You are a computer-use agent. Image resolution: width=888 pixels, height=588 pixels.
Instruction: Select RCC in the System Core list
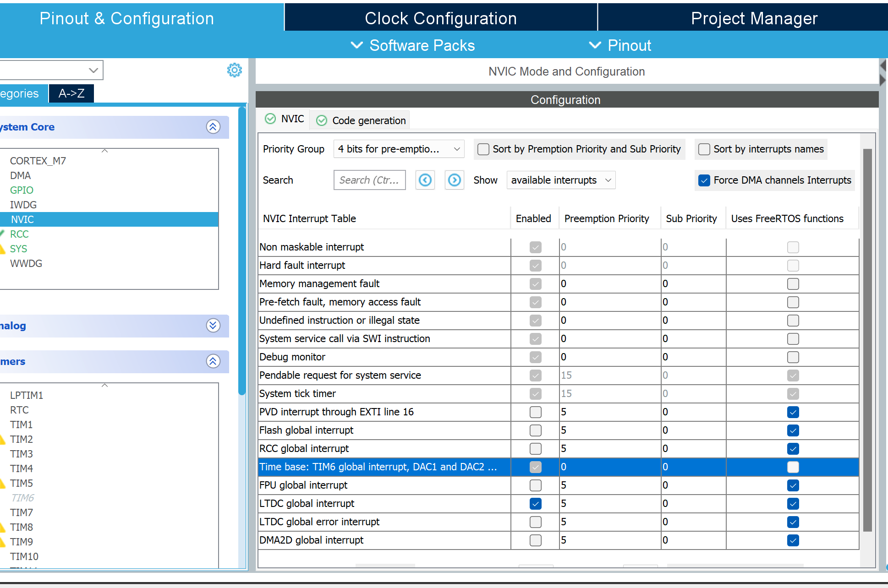coord(19,234)
